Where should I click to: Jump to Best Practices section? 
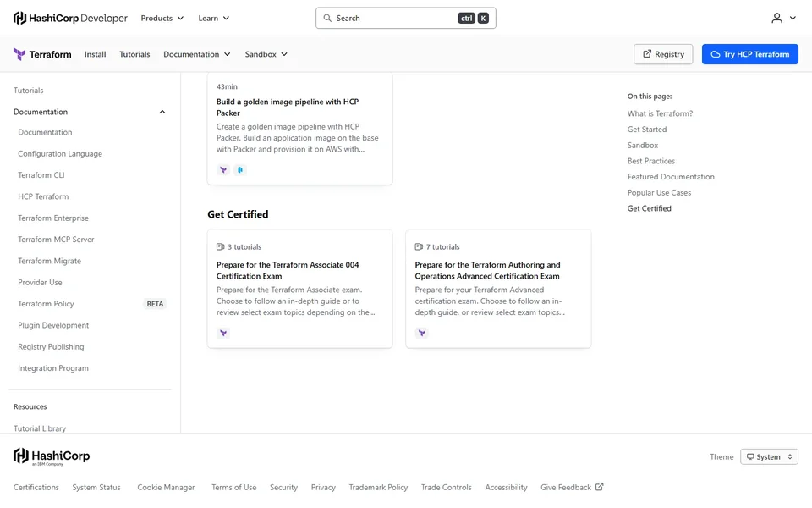pos(651,161)
